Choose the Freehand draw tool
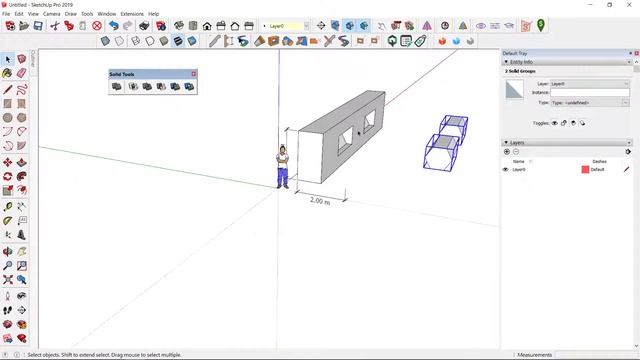 [22, 90]
